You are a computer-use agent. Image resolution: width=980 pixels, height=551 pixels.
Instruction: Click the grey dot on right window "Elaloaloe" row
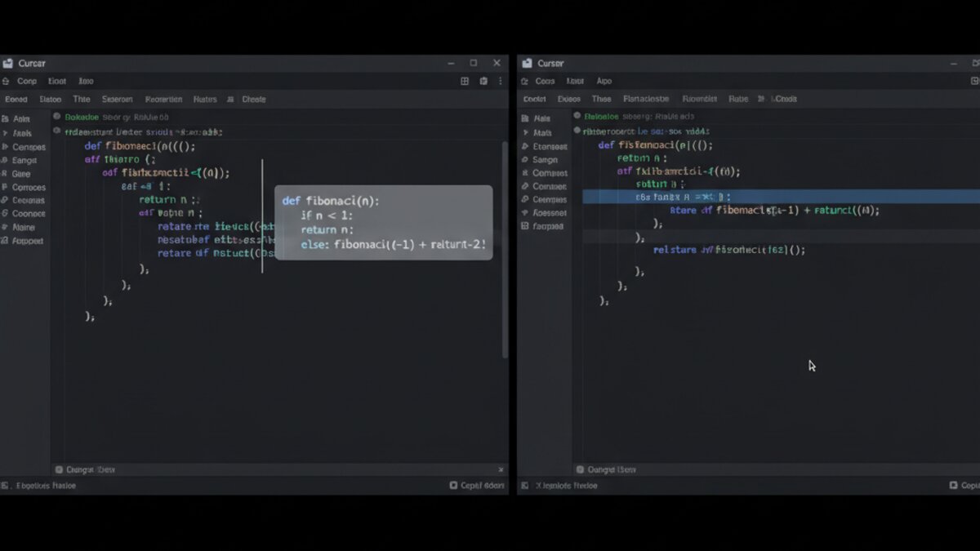[x=577, y=117]
